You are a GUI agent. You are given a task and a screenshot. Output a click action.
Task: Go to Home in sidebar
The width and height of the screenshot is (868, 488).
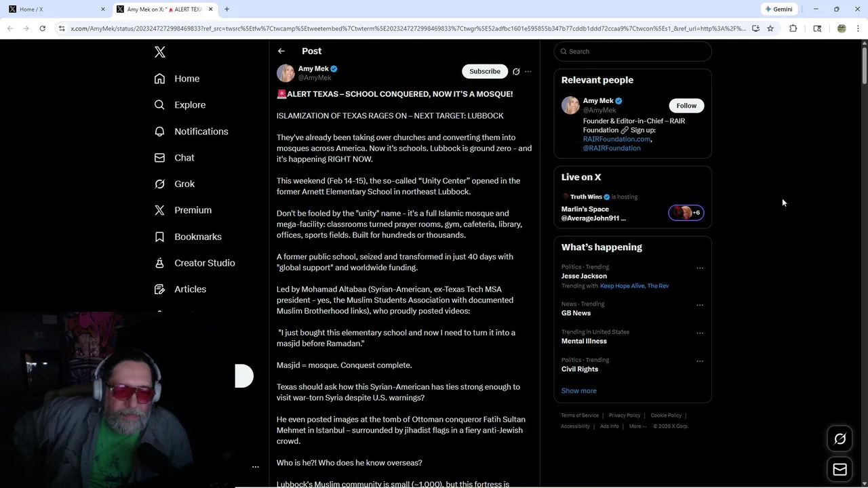[177, 79]
